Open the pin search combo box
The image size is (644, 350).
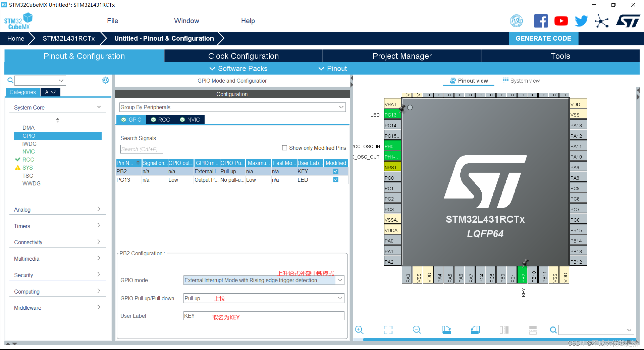tap(596, 330)
